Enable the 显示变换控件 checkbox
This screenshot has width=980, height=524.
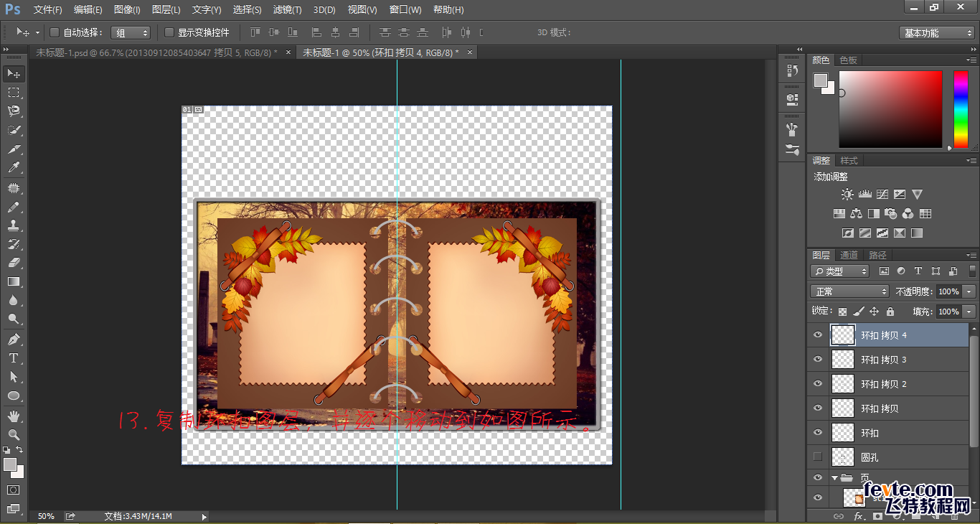(x=169, y=32)
